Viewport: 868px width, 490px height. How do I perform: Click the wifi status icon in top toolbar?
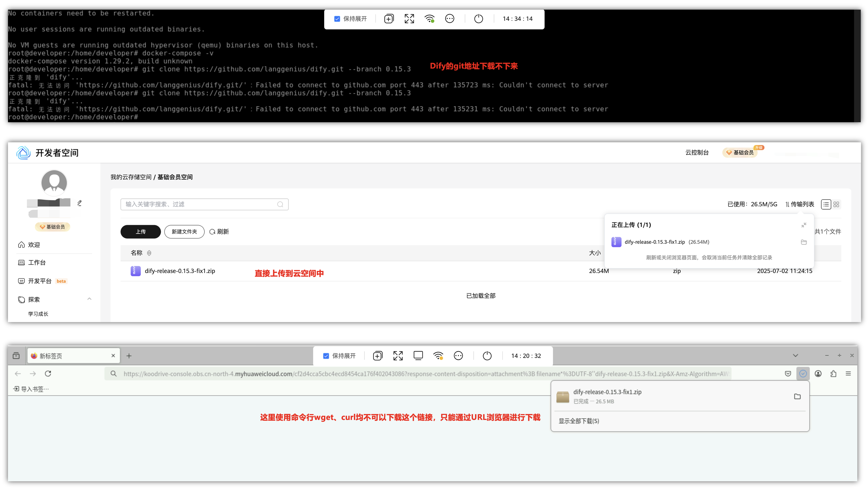click(429, 19)
